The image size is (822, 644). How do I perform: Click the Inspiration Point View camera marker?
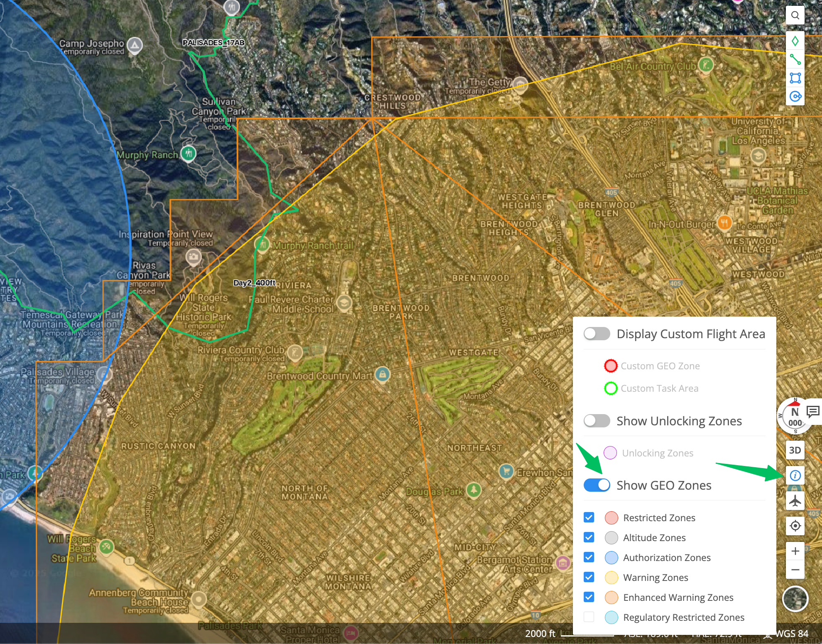pos(193,257)
